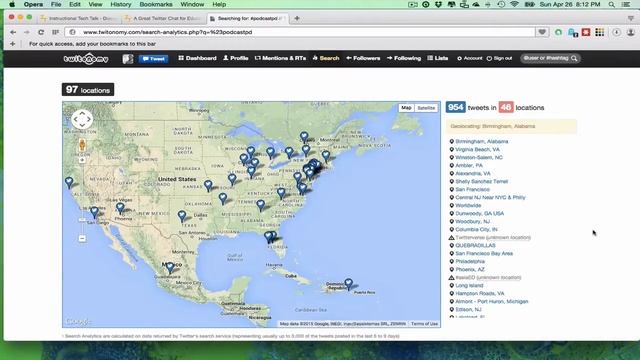This screenshot has height=360, width=640.
Task: Click Sign out link
Action: pos(499,58)
